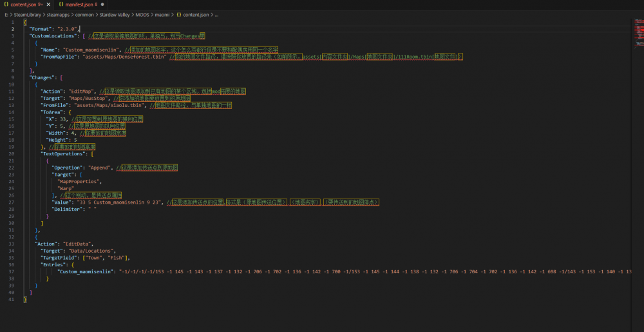Click the "Entries" key on line 36
Screen dimensions: 644x332
53,264
